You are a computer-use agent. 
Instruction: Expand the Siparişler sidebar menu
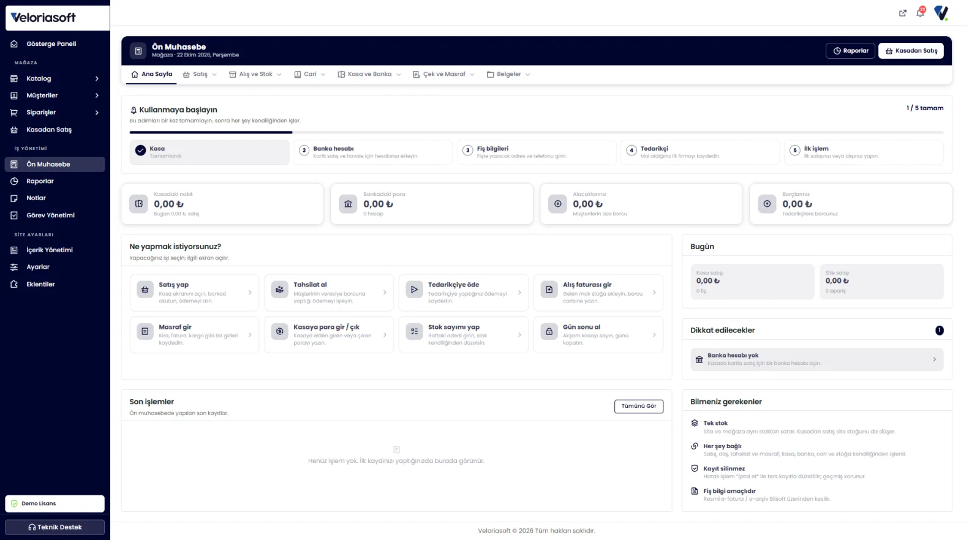pyautogui.click(x=55, y=113)
